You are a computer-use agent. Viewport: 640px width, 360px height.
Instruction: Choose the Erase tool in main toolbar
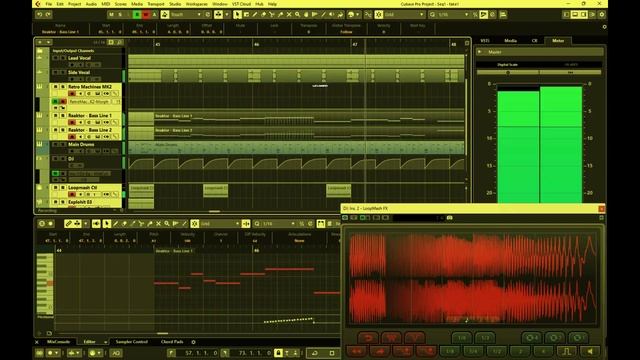(x=263, y=15)
